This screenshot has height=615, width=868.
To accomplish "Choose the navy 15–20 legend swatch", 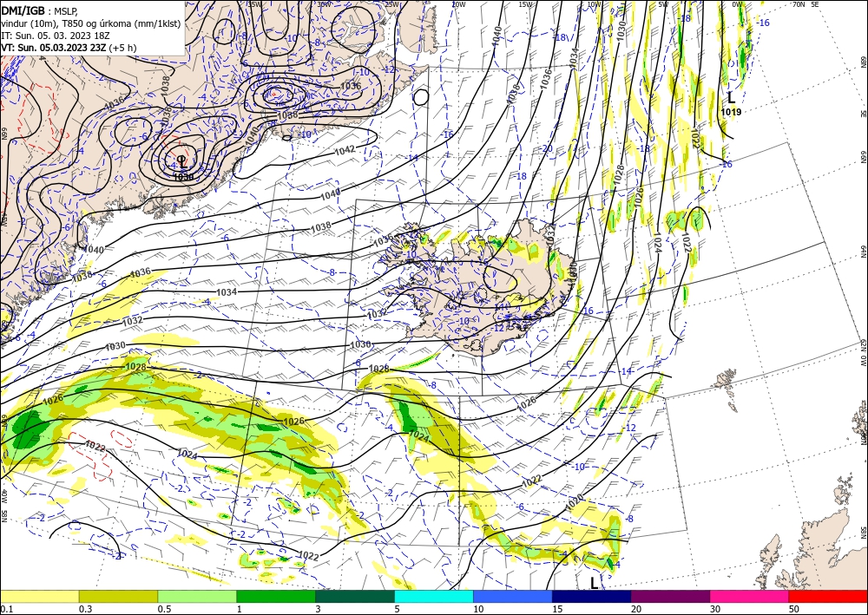I will (x=592, y=596).
